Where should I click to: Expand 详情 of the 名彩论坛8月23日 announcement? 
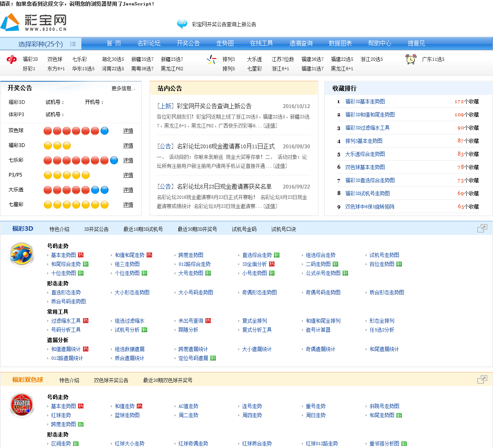(270, 206)
